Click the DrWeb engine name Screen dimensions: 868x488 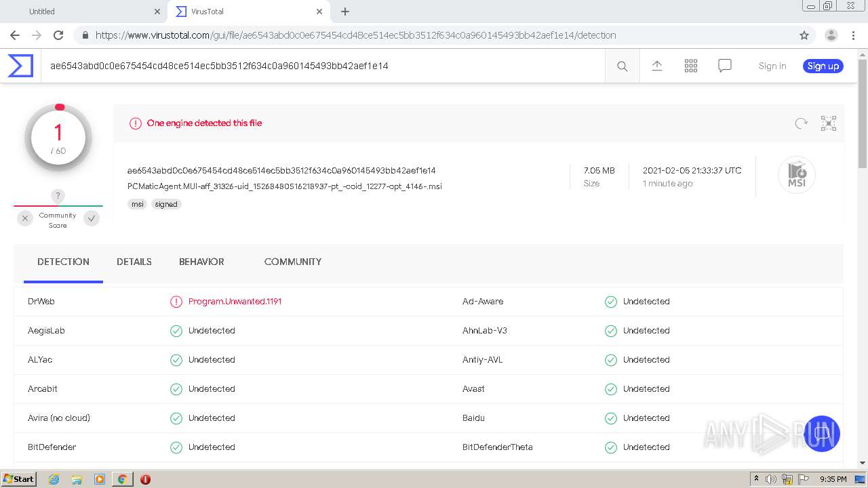41,302
